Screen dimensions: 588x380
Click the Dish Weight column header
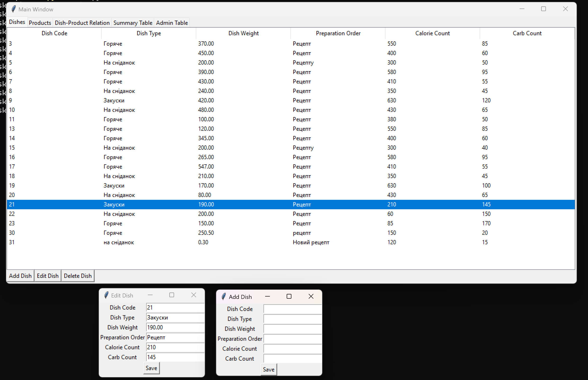243,33
